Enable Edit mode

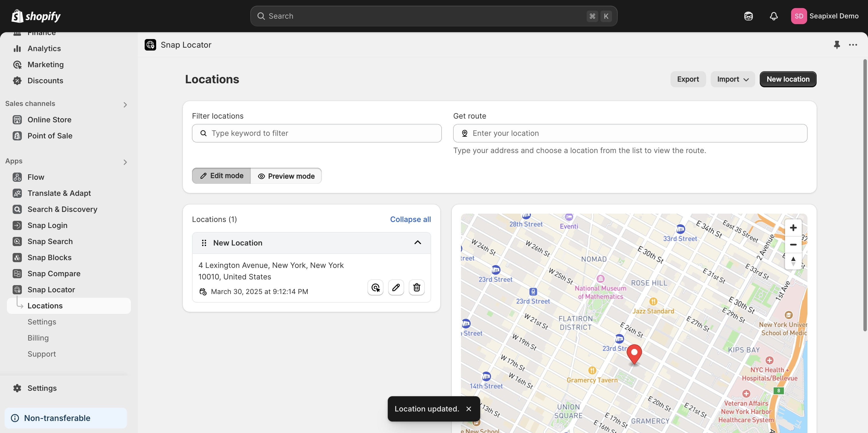tap(221, 175)
